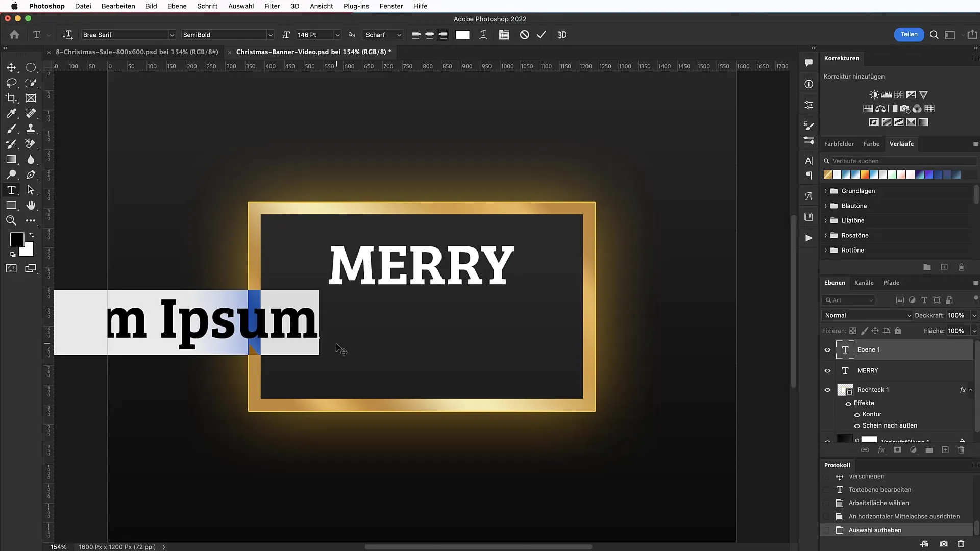Cancel current text edits
Viewport: 980px width, 551px height.
524,35
